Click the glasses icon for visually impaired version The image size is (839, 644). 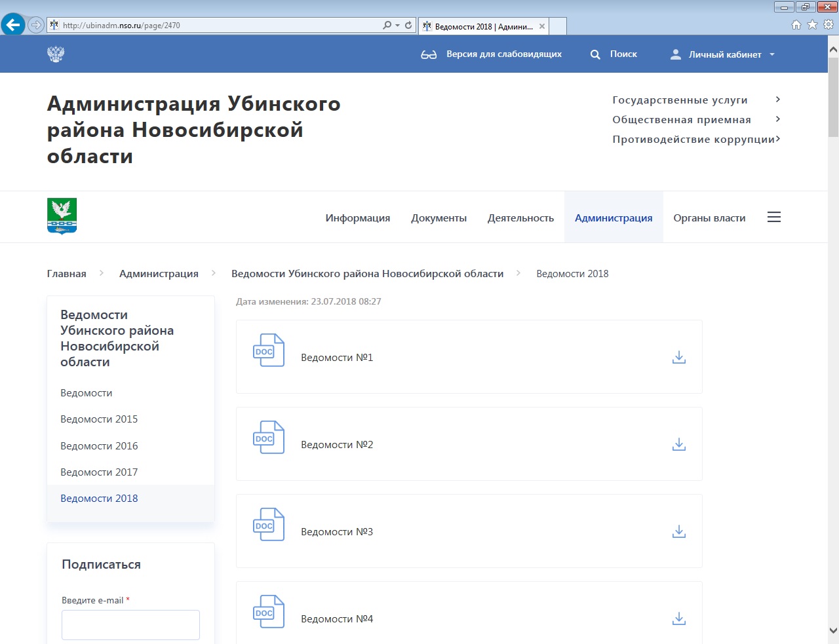click(429, 54)
